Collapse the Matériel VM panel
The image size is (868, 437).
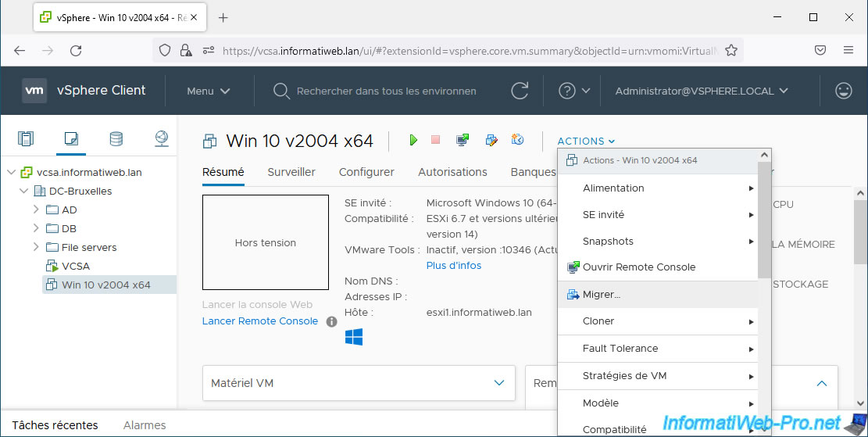coord(499,383)
